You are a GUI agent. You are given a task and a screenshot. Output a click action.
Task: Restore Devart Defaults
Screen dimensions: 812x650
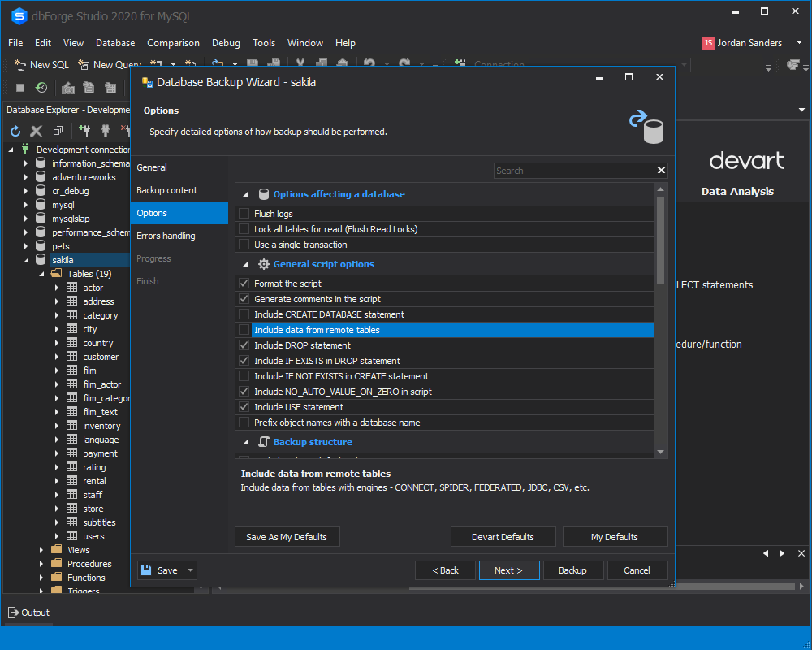point(503,537)
